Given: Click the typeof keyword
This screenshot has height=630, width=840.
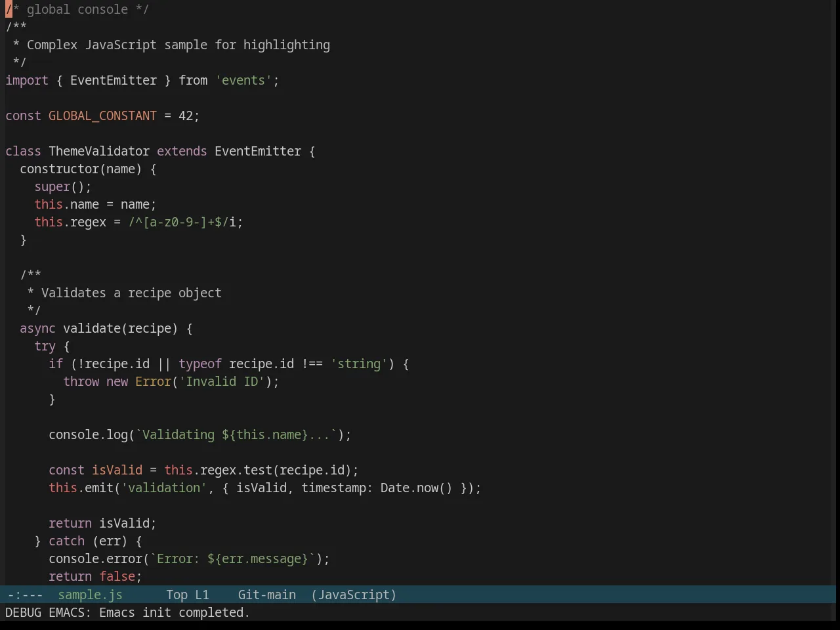Looking at the screenshot, I should coord(200,364).
